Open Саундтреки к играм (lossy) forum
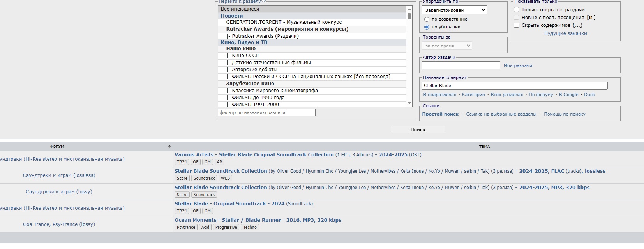The height and width of the screenshot is (249, 644). [x=59, y=192]
